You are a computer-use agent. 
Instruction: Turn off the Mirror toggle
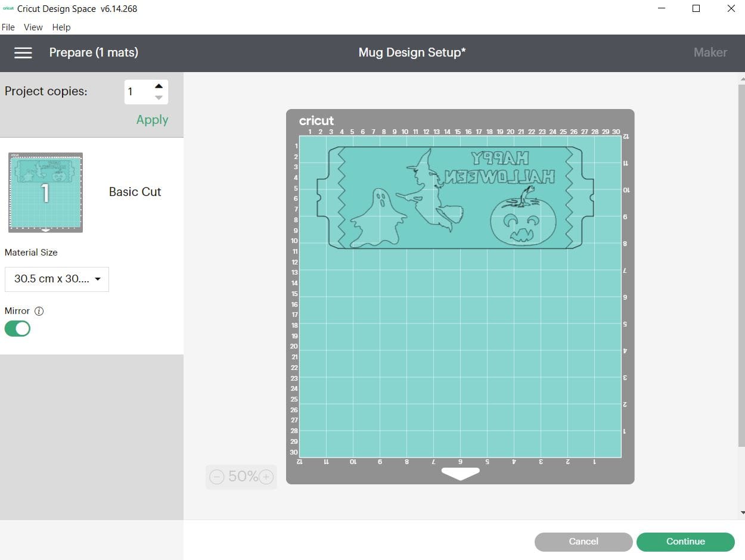pos(17,328)
